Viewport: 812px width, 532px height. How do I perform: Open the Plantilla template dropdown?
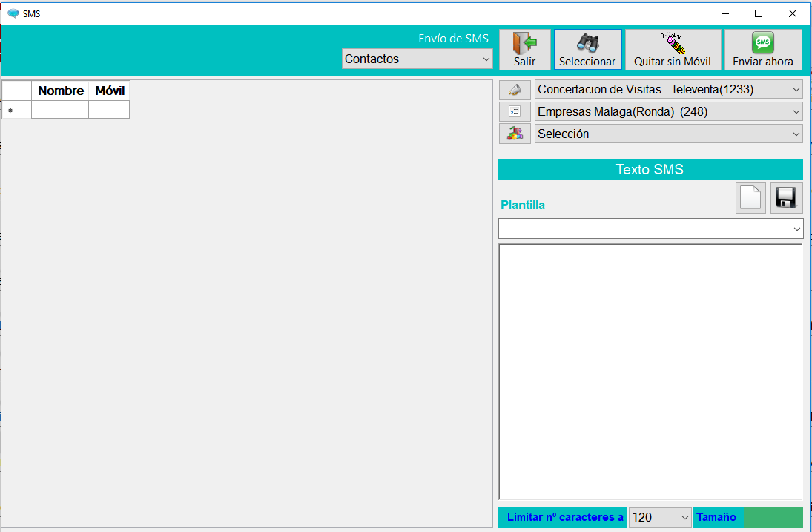coord(650,229)
